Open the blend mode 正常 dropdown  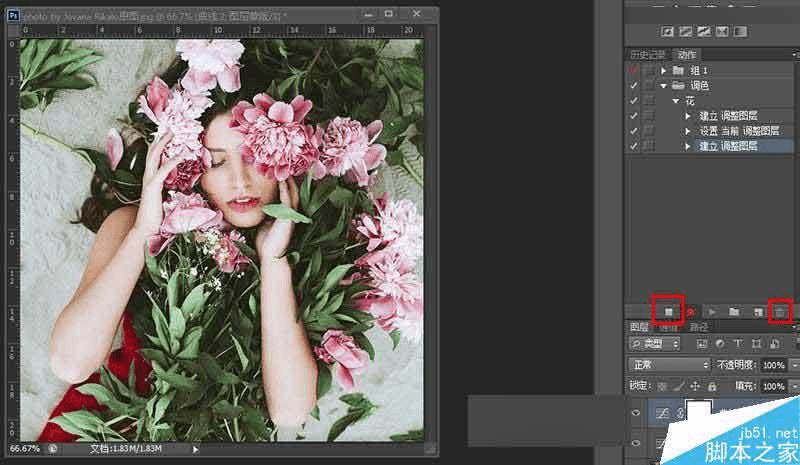coord(670,365)
